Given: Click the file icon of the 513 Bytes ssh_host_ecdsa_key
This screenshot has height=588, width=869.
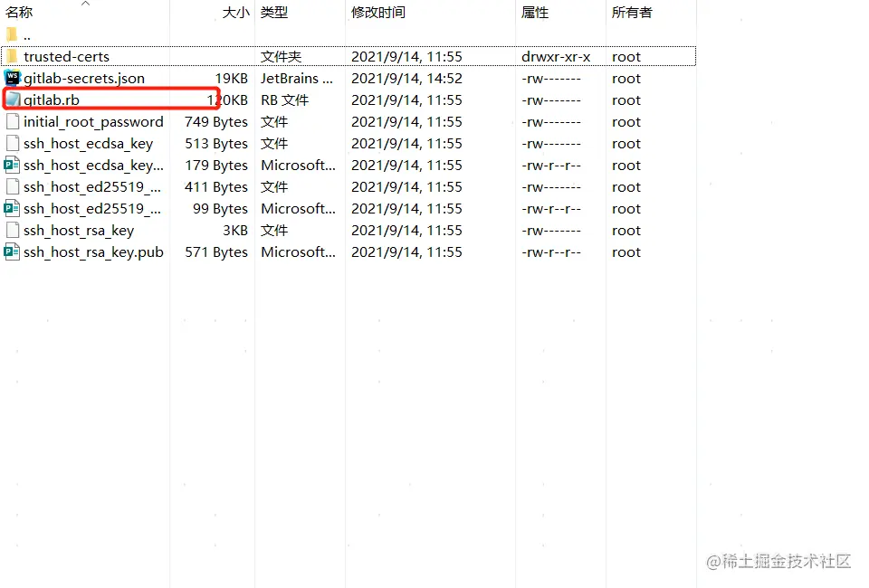Looking at the screenshot, I should point(13,144).
